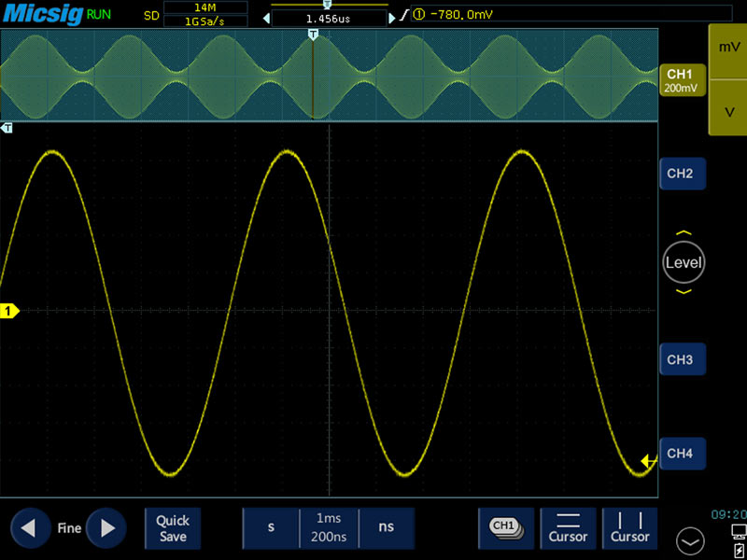
Task: Expand the bottom menu with down chevron
Action: [691, 539]
